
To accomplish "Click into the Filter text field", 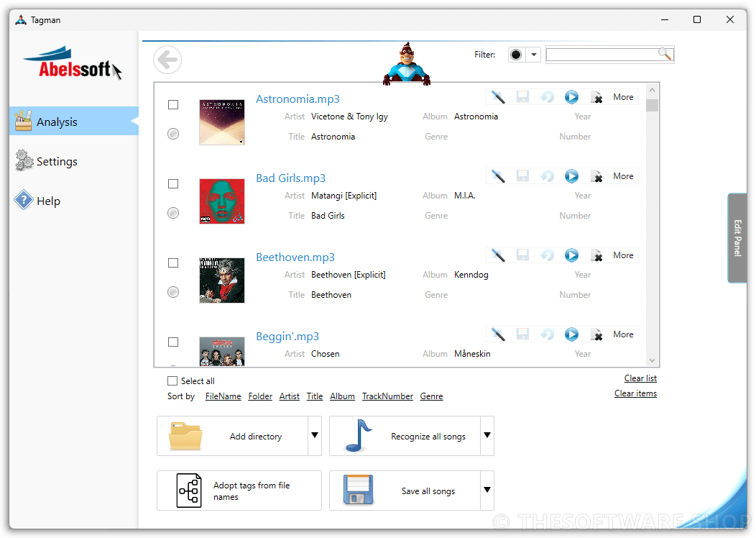I will [603, 55].
